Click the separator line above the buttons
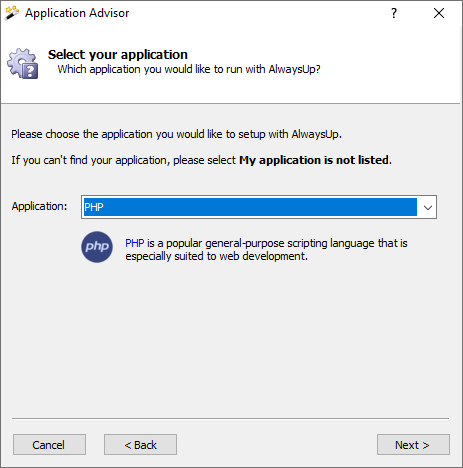Screen dimensions: 463x468 point(231,418)
